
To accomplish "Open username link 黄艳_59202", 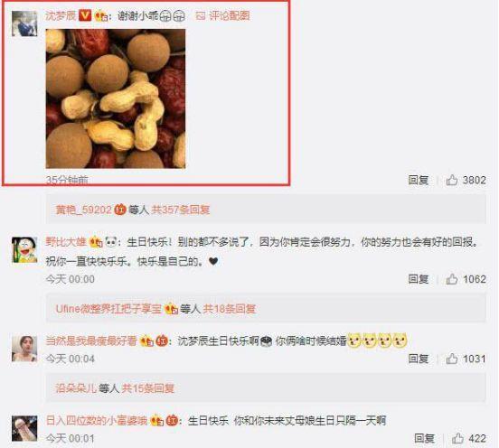I will 84,210.
